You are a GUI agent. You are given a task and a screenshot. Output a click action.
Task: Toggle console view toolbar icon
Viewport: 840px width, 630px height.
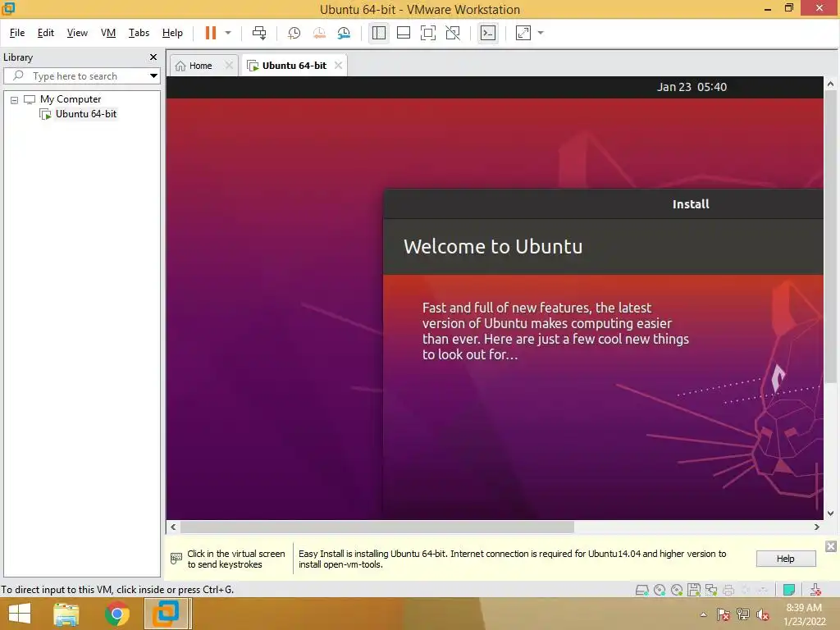coord(487,33)
